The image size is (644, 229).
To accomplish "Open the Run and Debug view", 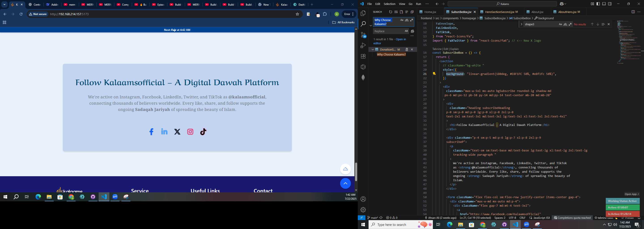I will pyautogui.click(x=363, y=45).
